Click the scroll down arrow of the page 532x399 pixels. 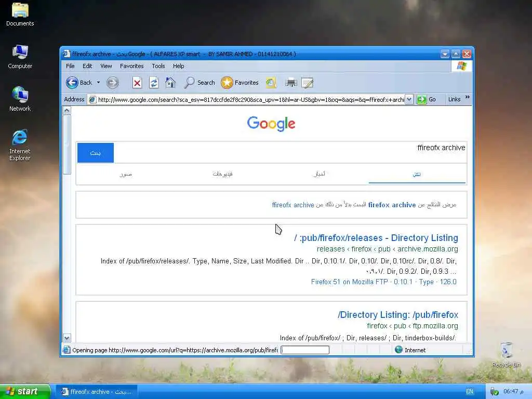pyautogui.click(x=67, y=338)
